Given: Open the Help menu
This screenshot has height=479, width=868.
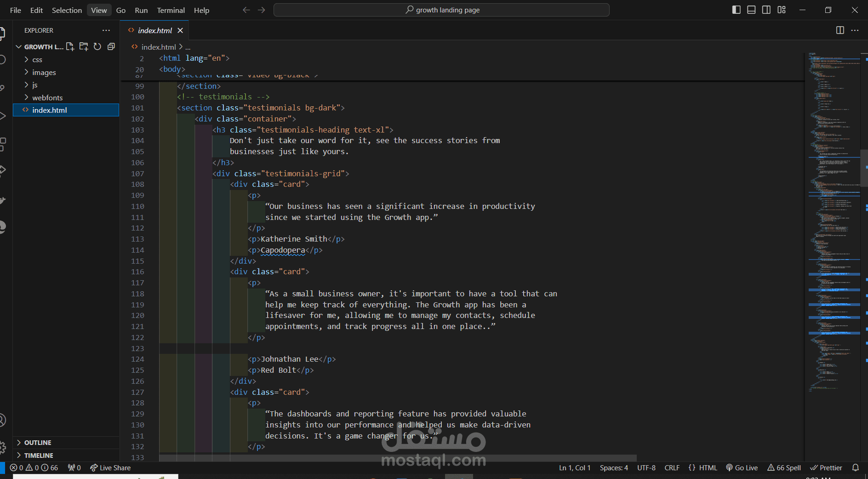Looking at the screenshot, I should pos(201,10).
